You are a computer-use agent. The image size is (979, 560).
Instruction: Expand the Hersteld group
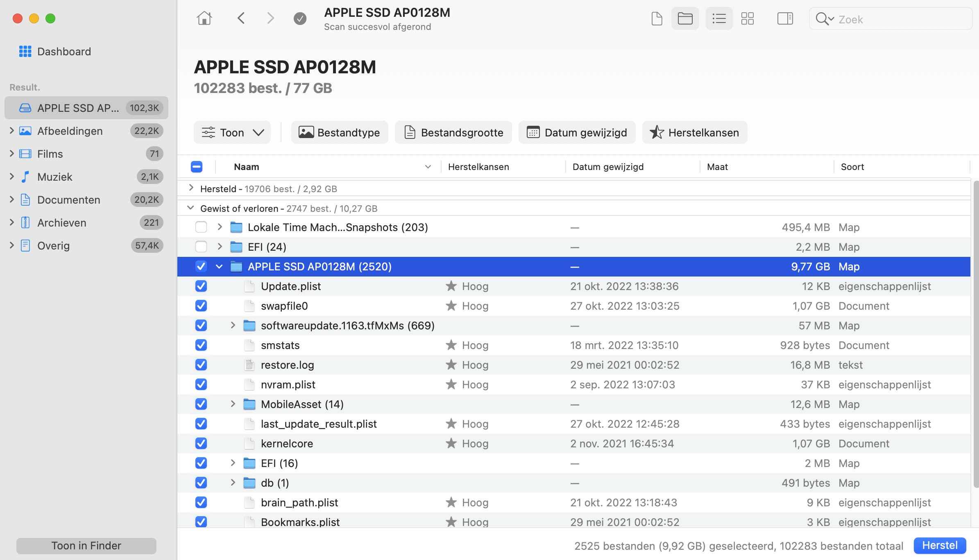click(191, 188)
